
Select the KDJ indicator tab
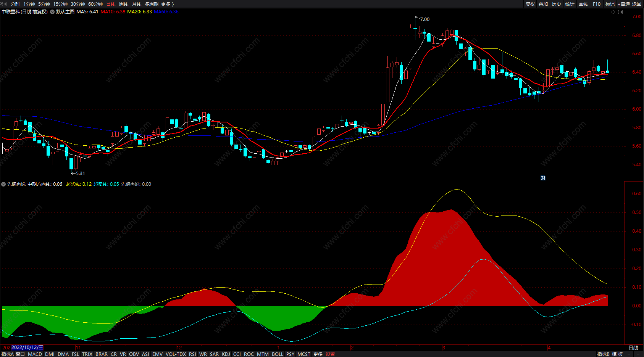pos(226,354)
